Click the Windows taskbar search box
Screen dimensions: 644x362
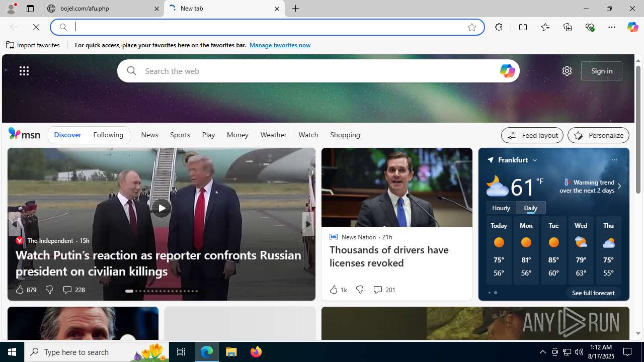click(96, 352)
